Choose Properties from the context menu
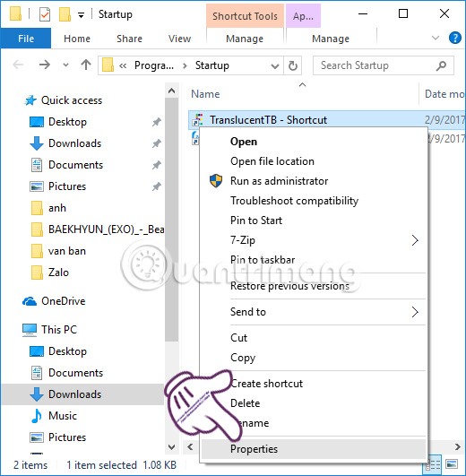The width and height of the screenshot is (466, 476). (x=314, y=449)
